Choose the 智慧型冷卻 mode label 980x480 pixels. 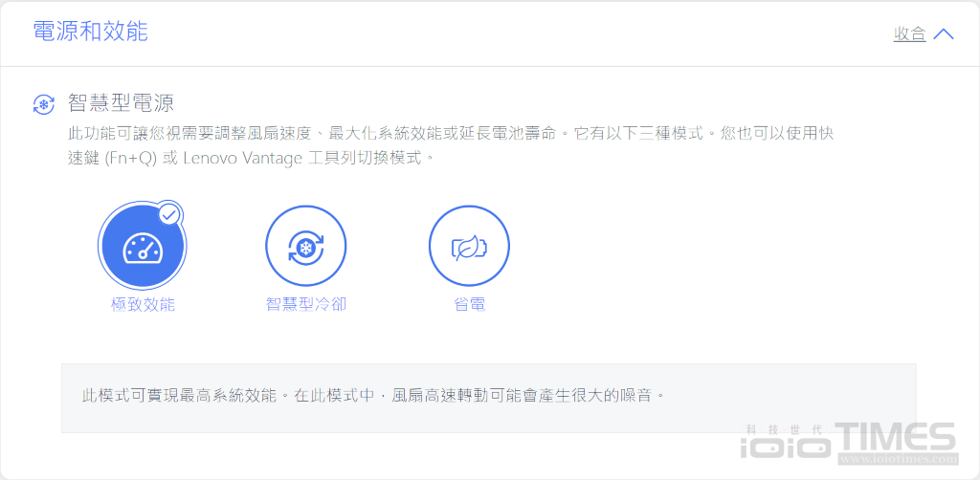tap(305, 305)
